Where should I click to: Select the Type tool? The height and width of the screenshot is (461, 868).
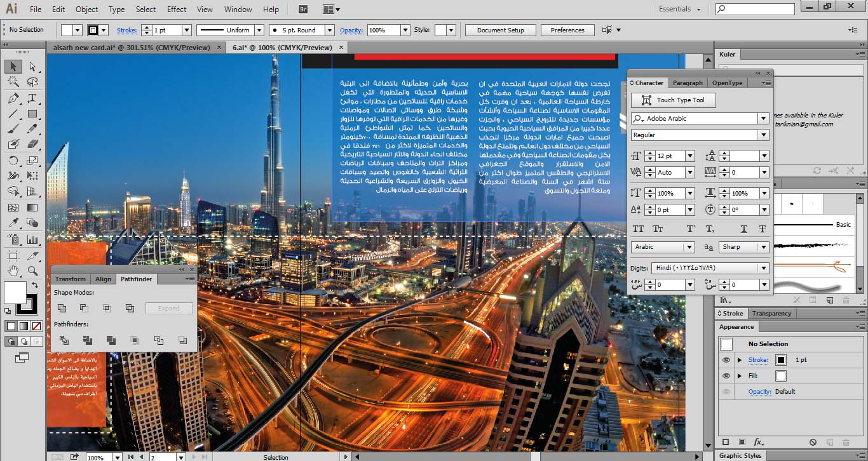click(x=32, y=98)
